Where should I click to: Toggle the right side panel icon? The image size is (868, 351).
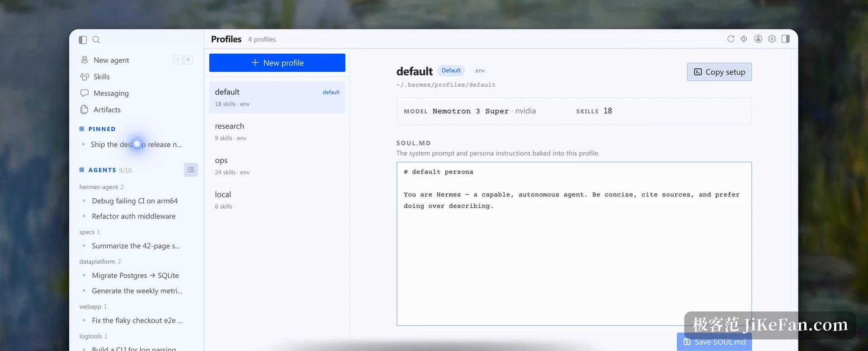click(x=786, y=39)
